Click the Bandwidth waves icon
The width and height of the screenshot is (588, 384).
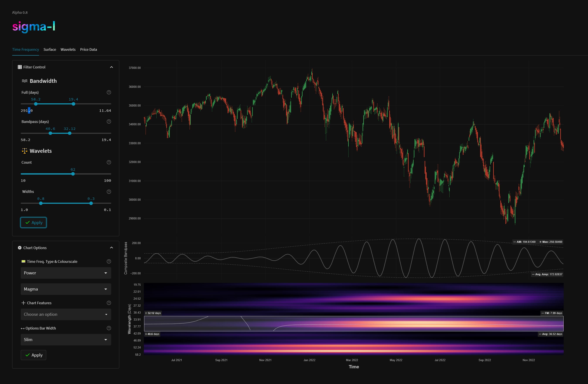(x=24, y=80)
